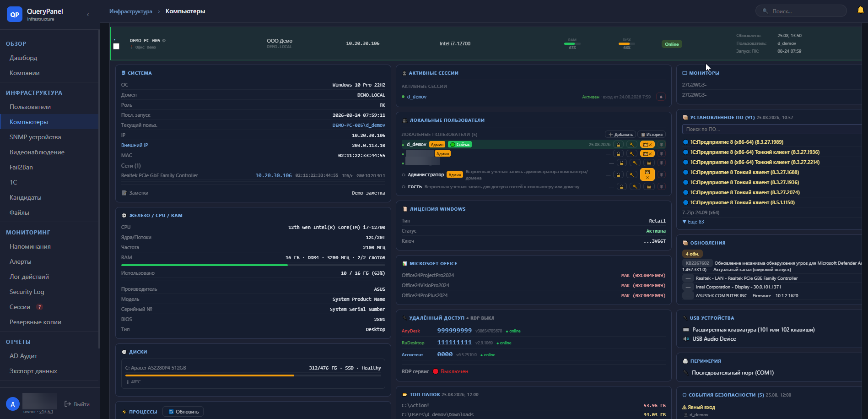Image resolution: width=868 pixels, height=419 pixels.
Task: Toggle the crown icon for Гость user
Action: click(x=649, y=187)
